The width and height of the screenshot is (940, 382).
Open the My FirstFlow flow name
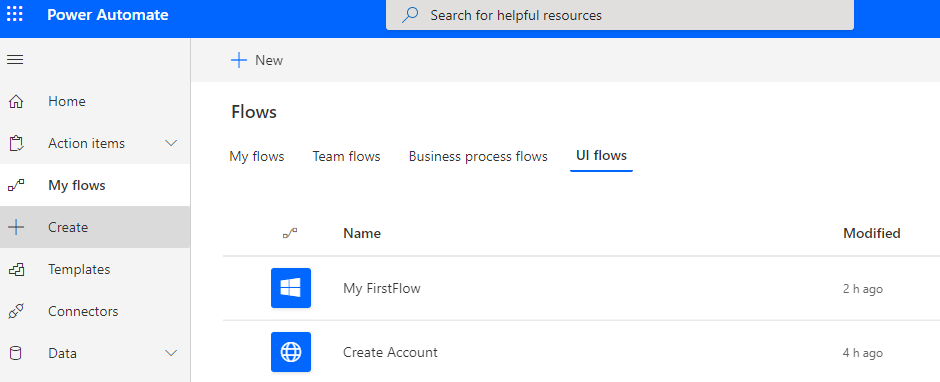(x=381, y=288)
